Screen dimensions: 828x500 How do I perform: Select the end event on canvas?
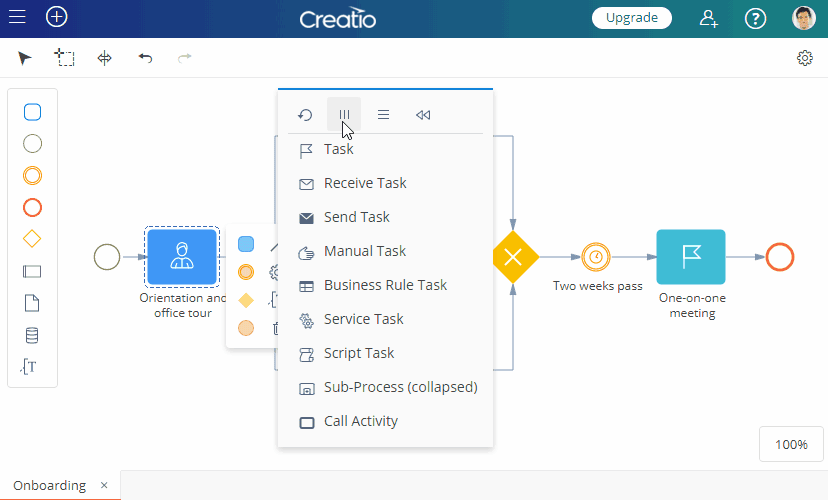(780, 257)
